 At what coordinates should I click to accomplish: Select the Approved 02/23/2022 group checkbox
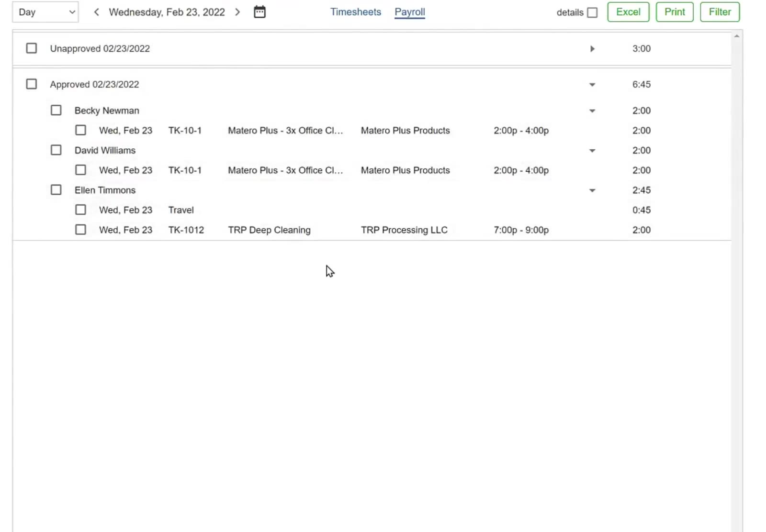(32, 84)
